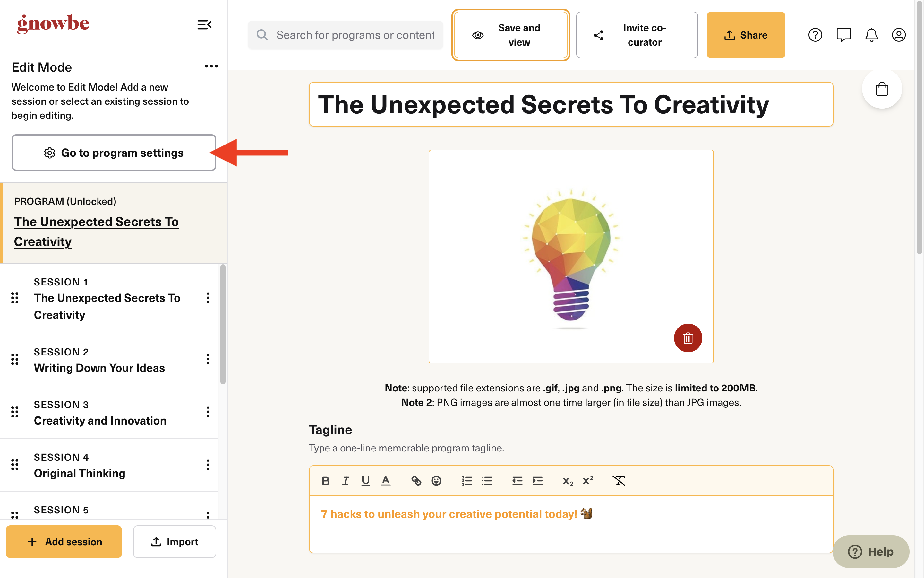This screenshot has width=924, height=578.
Task: Toggle italic formatting in the tagline editor
Action: [346, 480]
